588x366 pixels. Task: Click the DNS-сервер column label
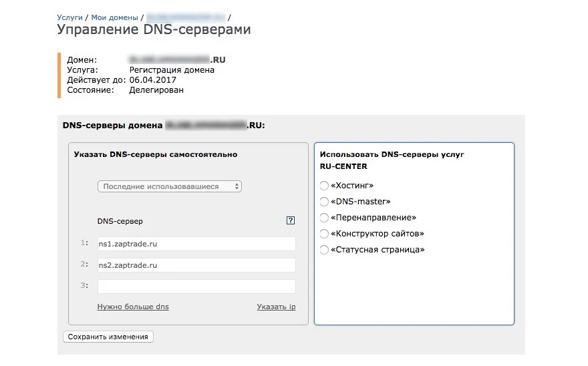coord(120,221)
